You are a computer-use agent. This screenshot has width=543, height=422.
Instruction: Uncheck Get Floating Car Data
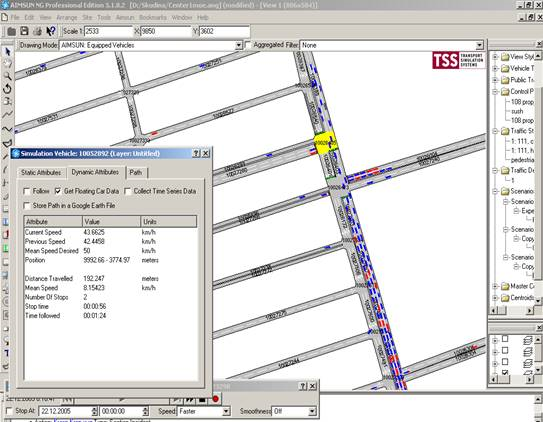pyautogui.click(x=58, y=191)
